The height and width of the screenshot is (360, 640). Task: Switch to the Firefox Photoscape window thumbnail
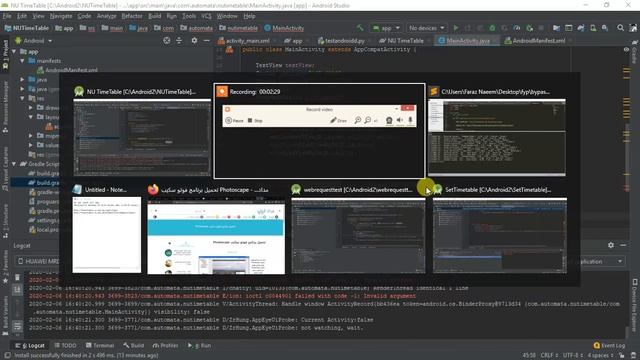point(216,229)
